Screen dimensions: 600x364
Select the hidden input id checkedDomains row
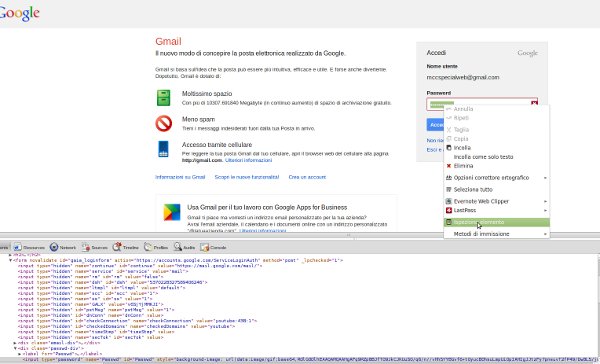point(126,326)
